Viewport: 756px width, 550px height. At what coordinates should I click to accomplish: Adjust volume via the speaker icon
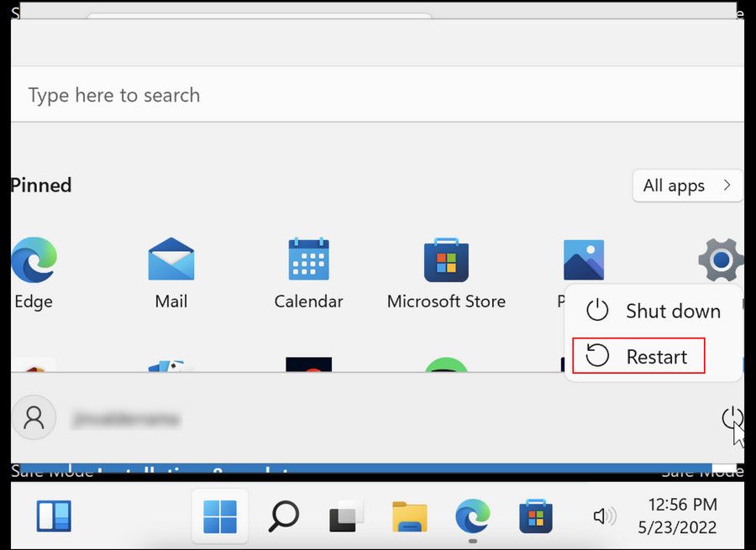click(604, 516)
